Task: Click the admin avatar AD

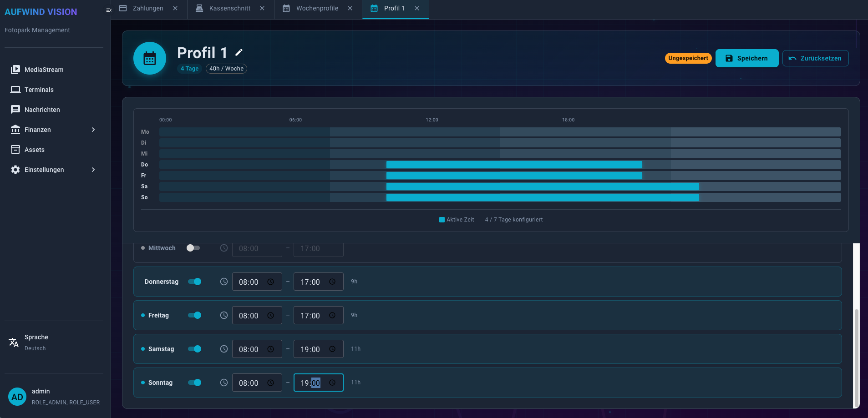Action: (x=17, y=397)
